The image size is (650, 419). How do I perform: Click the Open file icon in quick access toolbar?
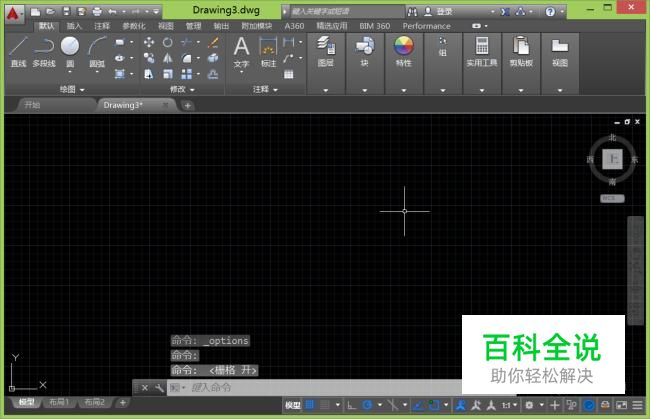(x=51, y=12)
